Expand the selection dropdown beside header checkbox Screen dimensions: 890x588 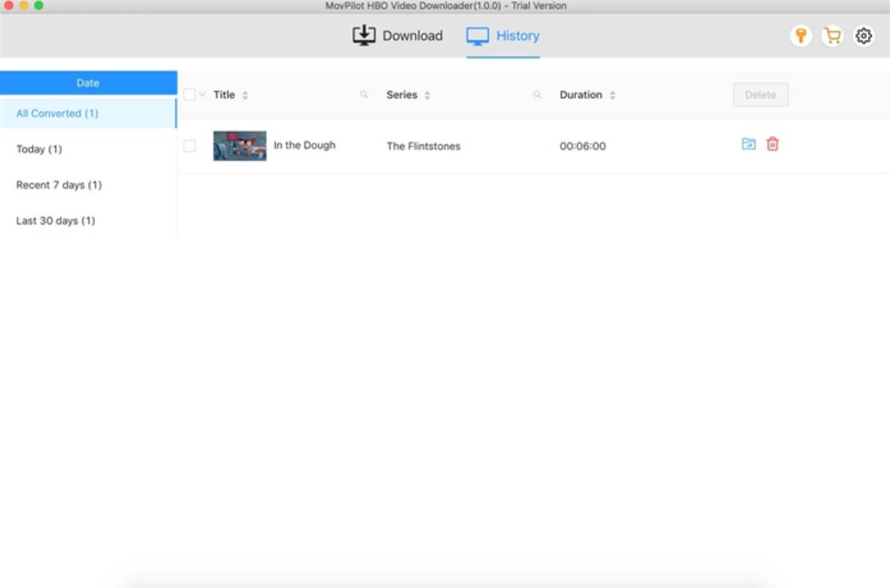(x=202, y=95)
